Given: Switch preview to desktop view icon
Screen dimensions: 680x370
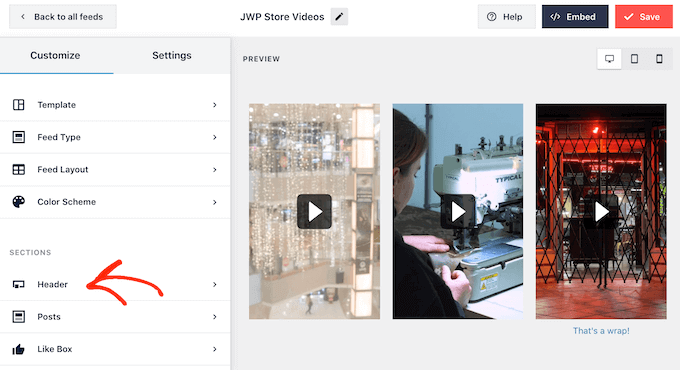Looking at the screenshot, I should coord(609,59).
